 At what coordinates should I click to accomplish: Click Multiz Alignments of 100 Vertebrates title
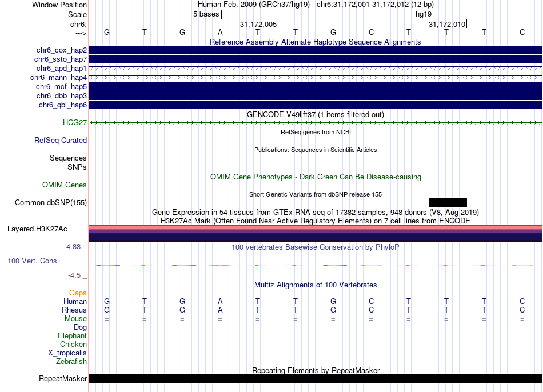[x=316, y=285]
